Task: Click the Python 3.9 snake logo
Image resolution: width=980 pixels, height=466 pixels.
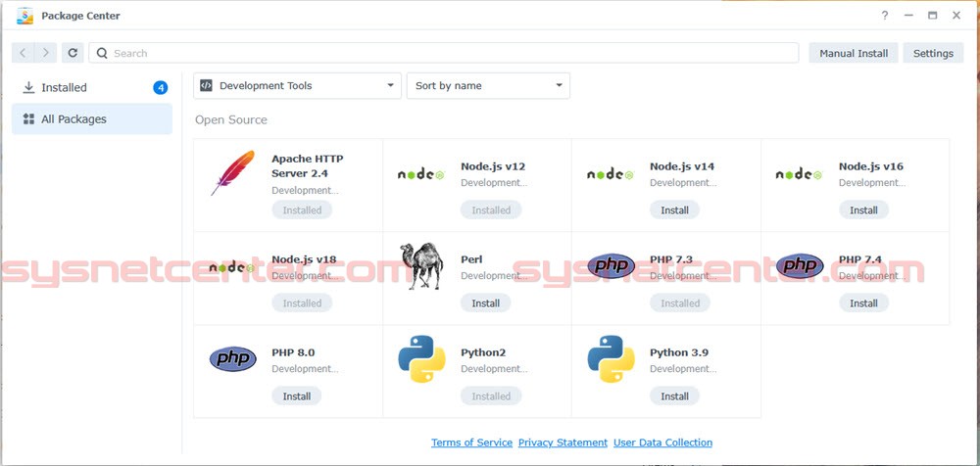Action: click(611, 358)
